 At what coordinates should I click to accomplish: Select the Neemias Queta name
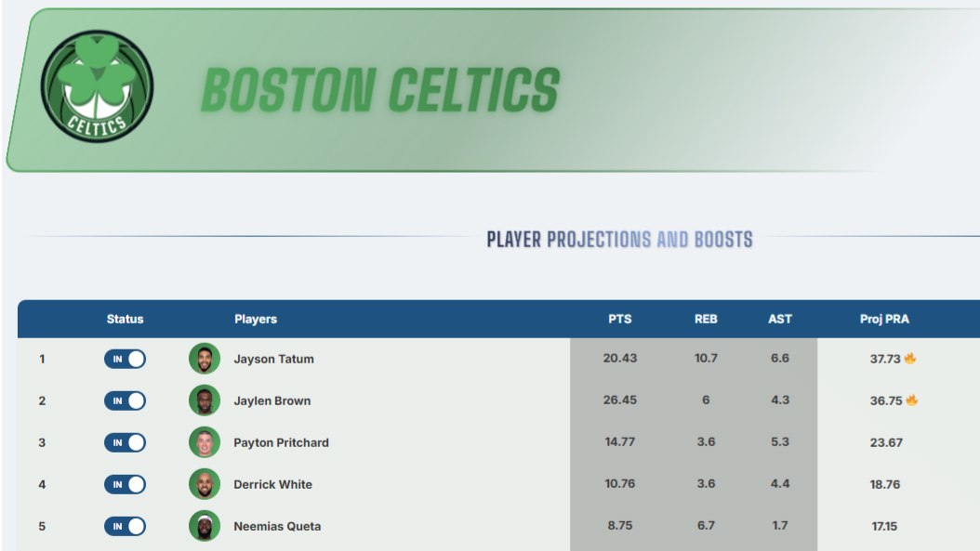(277, 526)
